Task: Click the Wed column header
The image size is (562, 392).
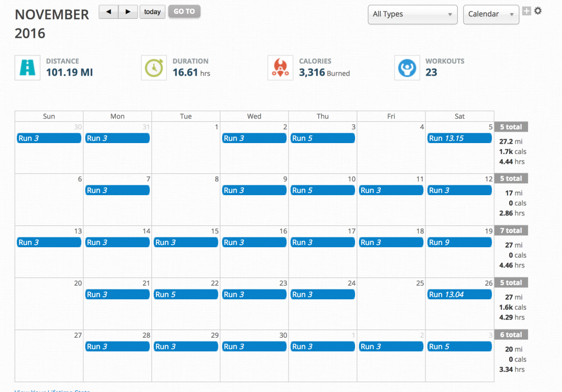Action: 254,116
